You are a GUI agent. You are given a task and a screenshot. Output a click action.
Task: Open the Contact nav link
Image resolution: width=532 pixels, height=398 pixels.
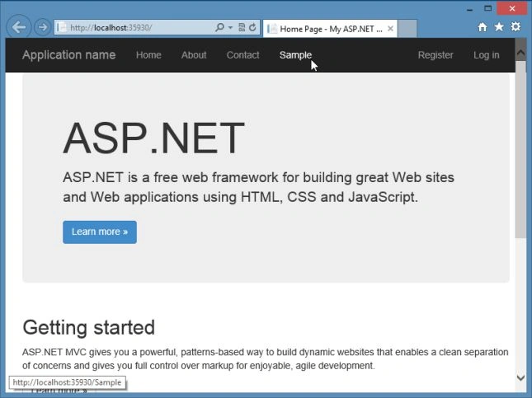243,55
